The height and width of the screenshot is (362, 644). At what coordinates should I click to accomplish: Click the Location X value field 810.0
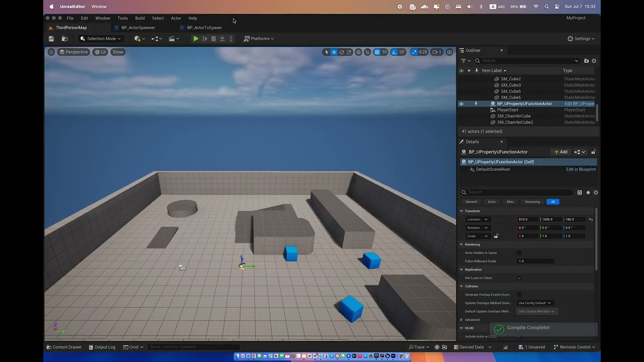click(527, 219)
